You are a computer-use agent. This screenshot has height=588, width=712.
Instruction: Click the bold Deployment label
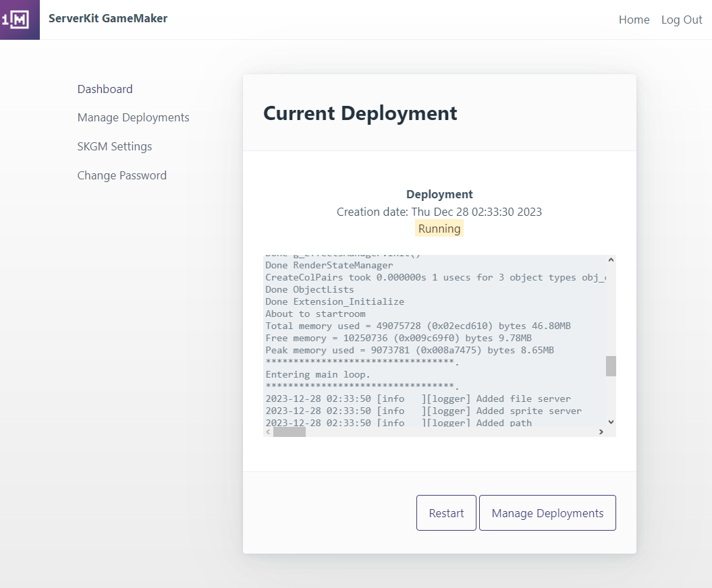pyautogui.click(x=439, y=194)
